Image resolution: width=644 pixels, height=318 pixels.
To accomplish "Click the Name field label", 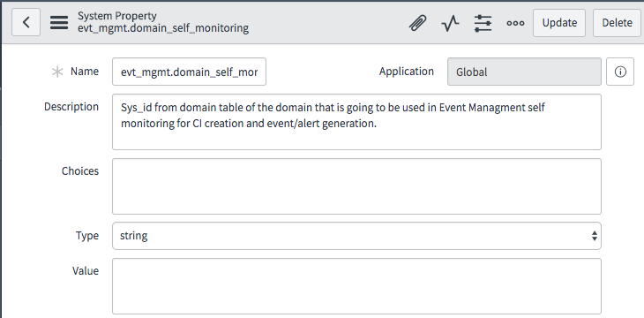I will tap(85, 72).
